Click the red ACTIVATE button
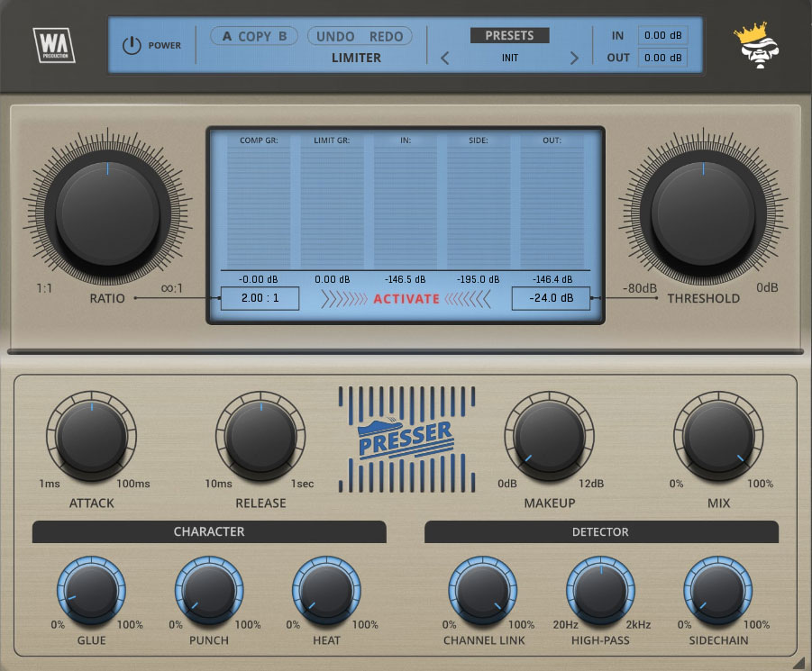Screen dimensions: 812x671 click(406, 299)
